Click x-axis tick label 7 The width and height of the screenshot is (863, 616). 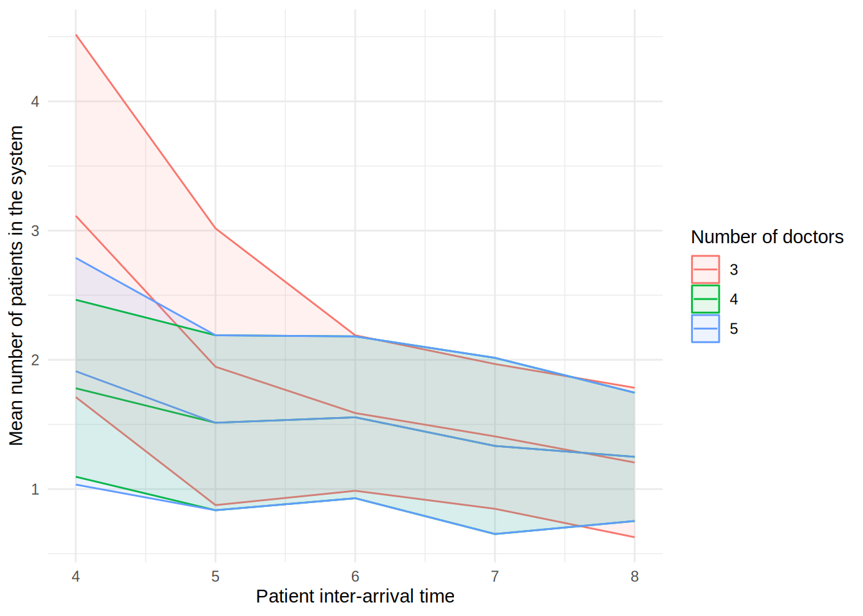point(494,577)
